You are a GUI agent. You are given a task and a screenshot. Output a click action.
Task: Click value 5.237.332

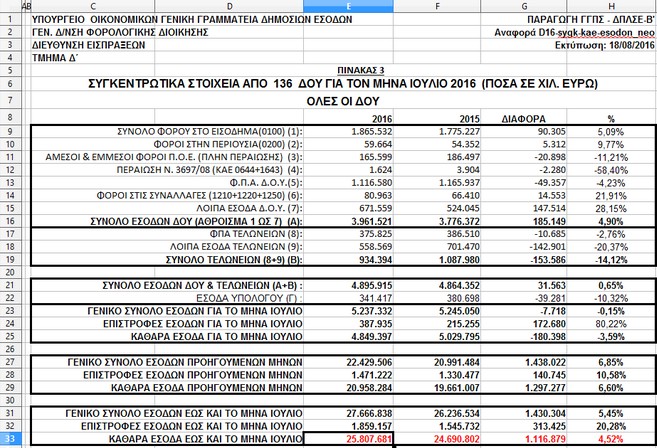[348, 311]
